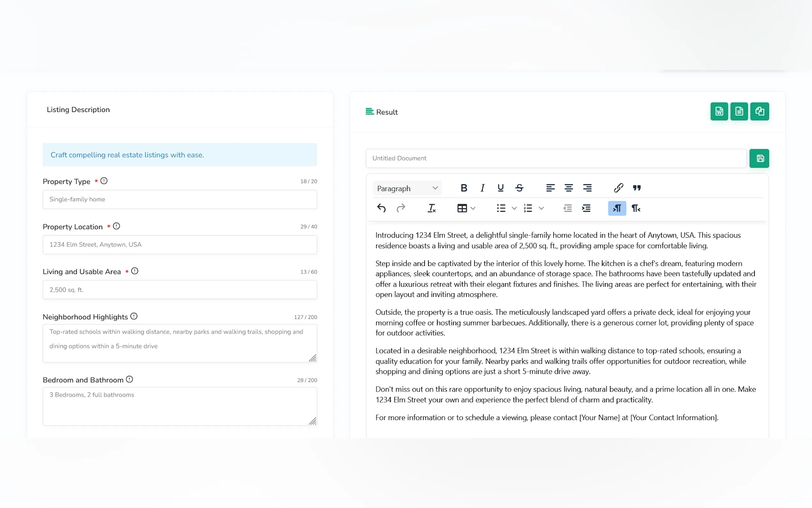Click the green save document button
The image size is (812, 508).
tap(759, 158)
